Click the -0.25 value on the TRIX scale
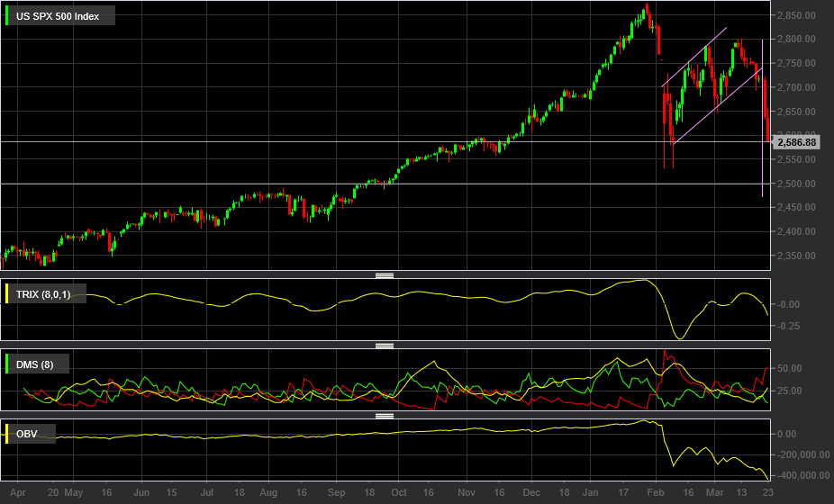Screen dimensions: 834x504 788,326
